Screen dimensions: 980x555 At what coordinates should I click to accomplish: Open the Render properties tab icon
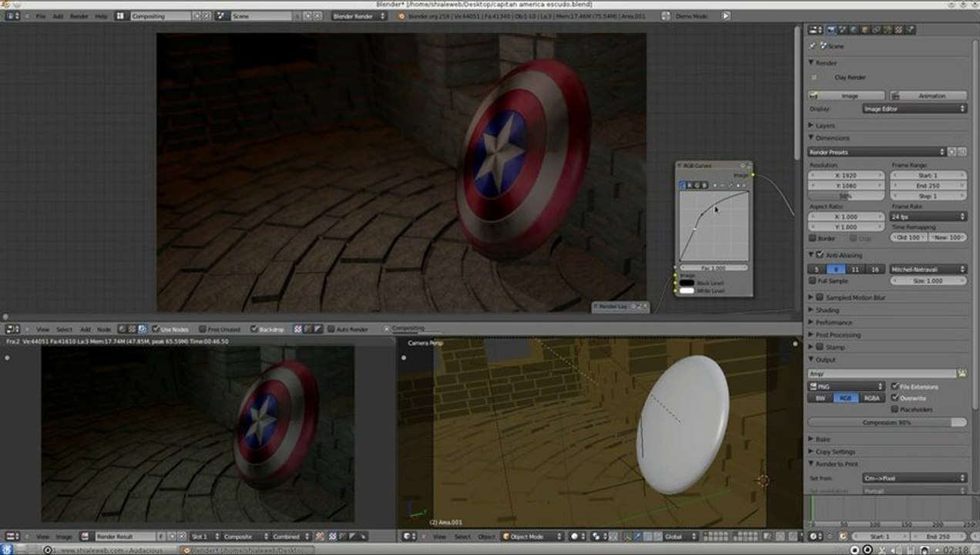point(831,29)
